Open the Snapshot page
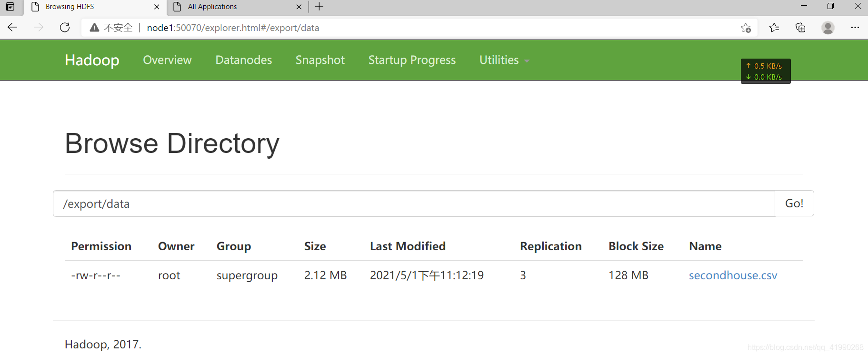 point(320,60)
